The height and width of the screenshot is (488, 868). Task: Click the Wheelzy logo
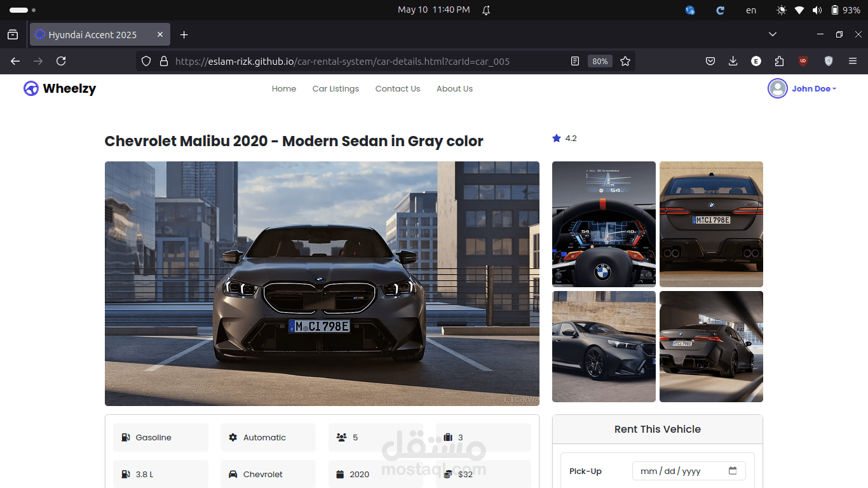(x=60, y=88)
